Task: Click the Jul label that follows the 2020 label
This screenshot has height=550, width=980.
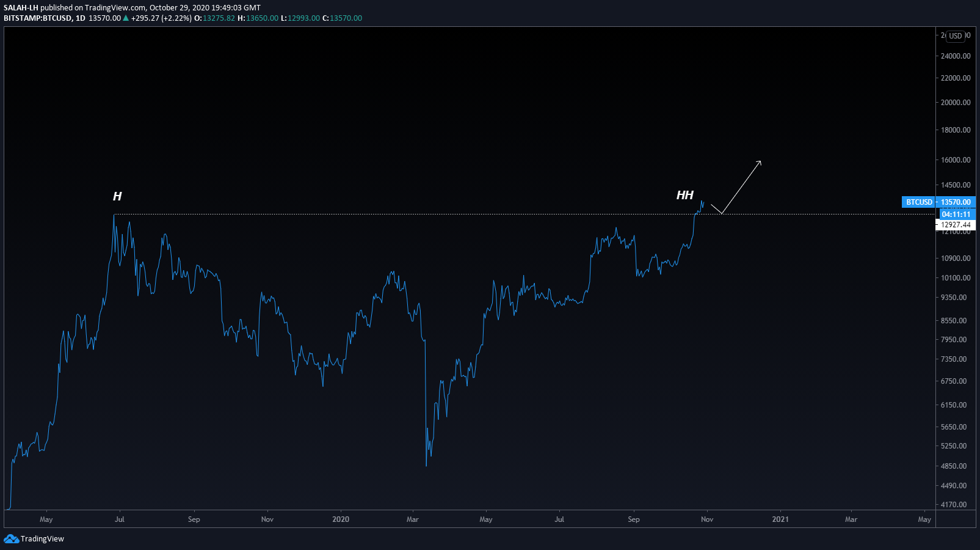Action: (559, 519)
